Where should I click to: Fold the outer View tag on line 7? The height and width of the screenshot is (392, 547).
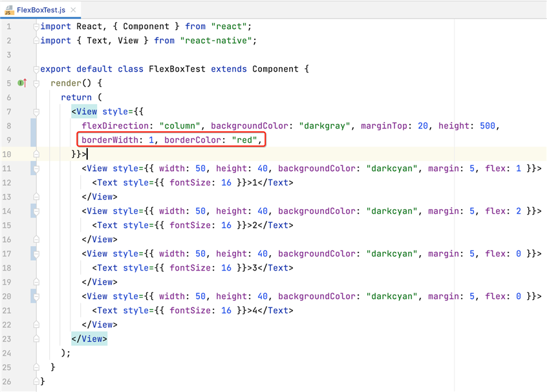(x=36, y=112)
